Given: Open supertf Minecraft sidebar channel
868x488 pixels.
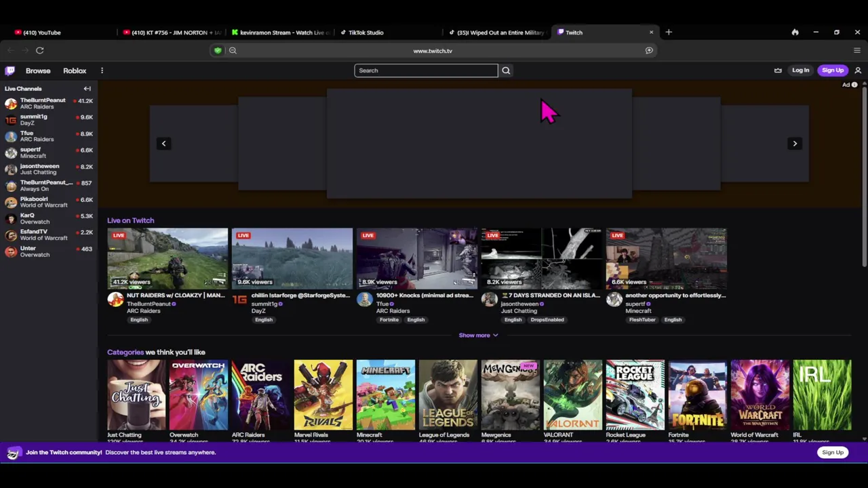Looking at the screenshot, I should [x=49, y=152].
